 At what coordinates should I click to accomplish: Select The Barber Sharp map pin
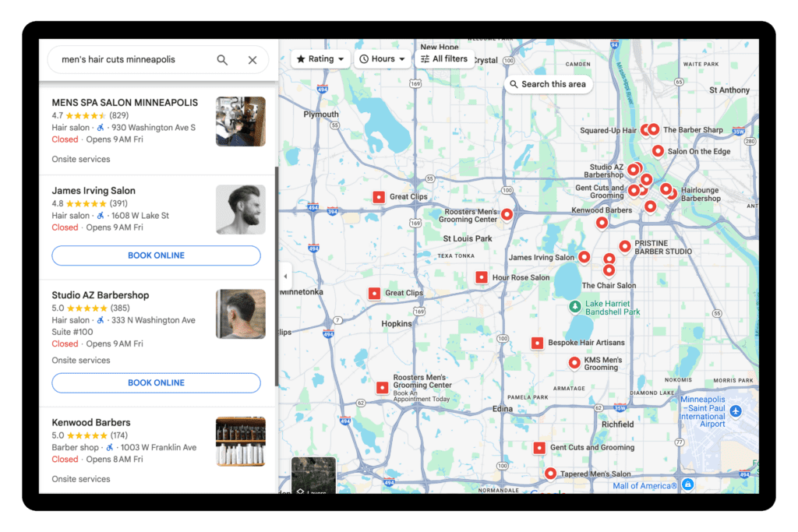click(x=654, y=130)
